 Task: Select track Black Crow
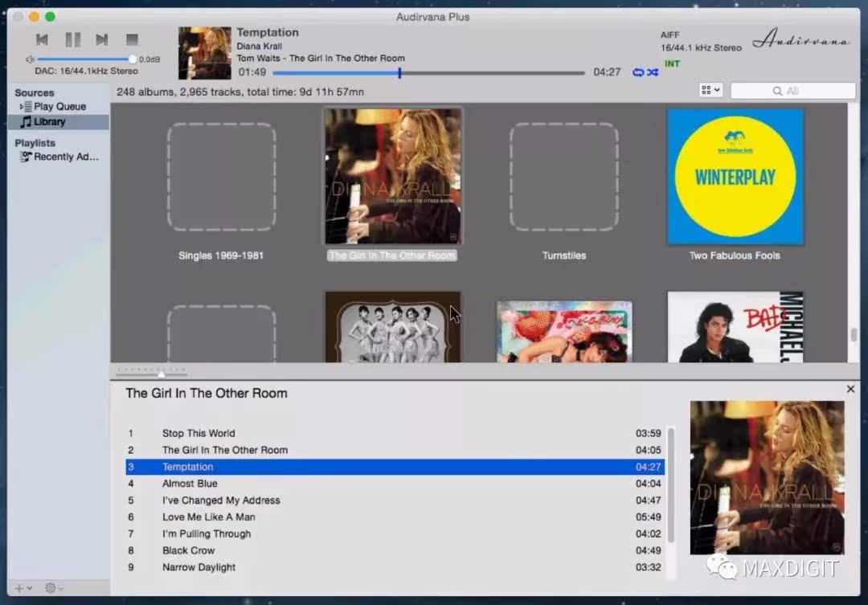coord(395,550)
